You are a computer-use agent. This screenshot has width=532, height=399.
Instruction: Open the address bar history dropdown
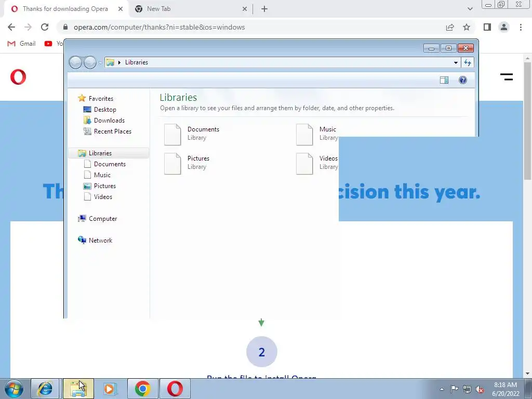tap(456, 62)
